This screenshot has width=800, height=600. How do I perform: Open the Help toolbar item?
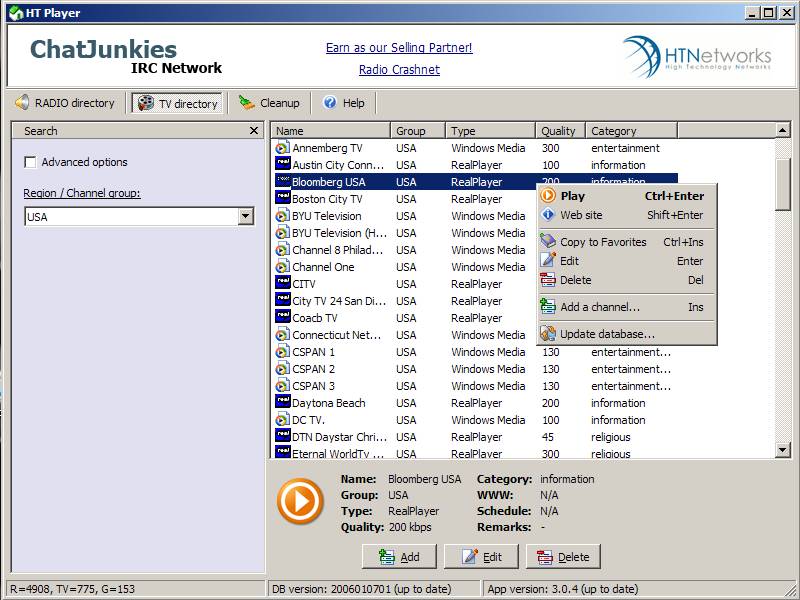[x=344, y=103]
